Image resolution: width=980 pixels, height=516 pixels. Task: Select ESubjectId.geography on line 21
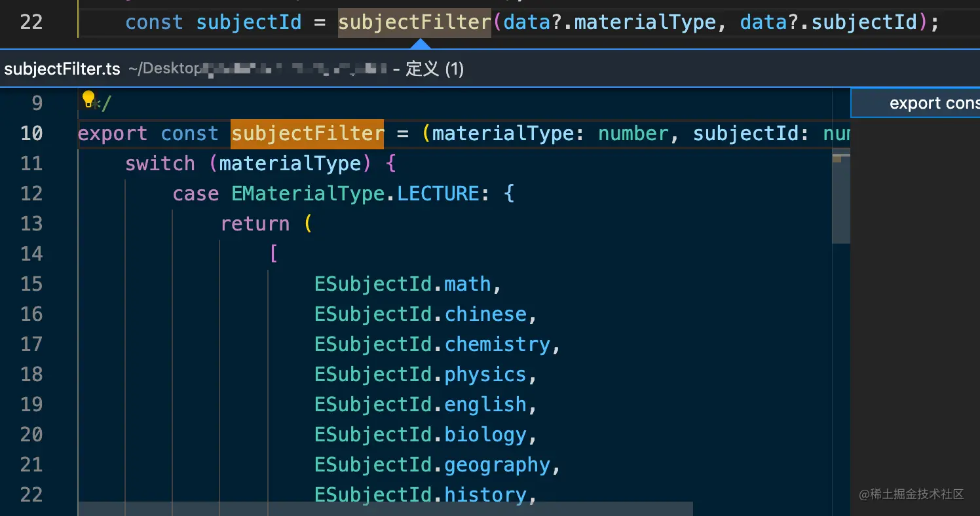tap(436, 464)
